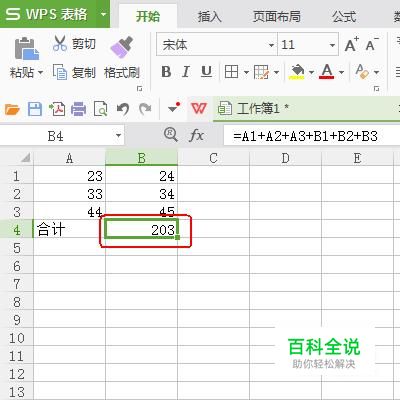The width and height of the screenshot is (400, 400).
Task: Save the workbook with floppy icon
Action: tap(35, 109)
